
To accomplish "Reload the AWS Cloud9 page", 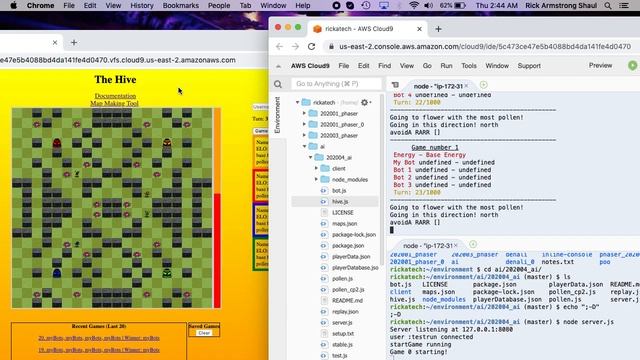I will [x=311, y=47].
